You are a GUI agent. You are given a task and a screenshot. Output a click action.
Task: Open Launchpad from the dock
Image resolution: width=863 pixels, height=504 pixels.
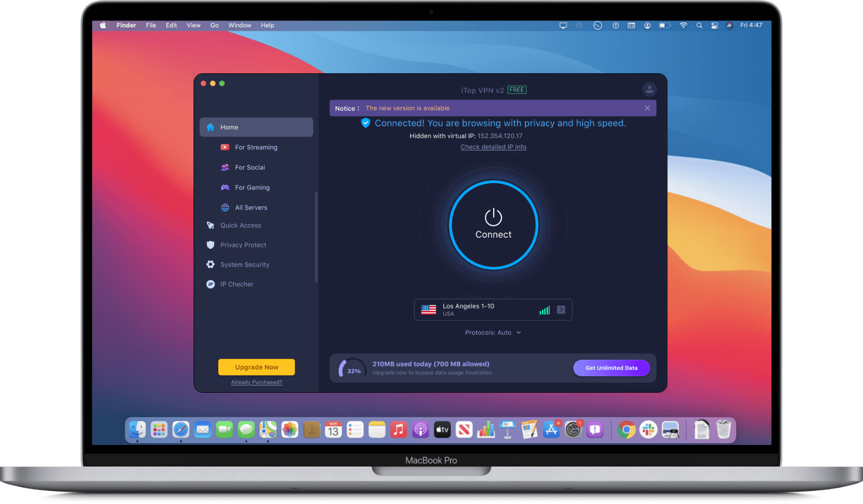tap(159, 430)
